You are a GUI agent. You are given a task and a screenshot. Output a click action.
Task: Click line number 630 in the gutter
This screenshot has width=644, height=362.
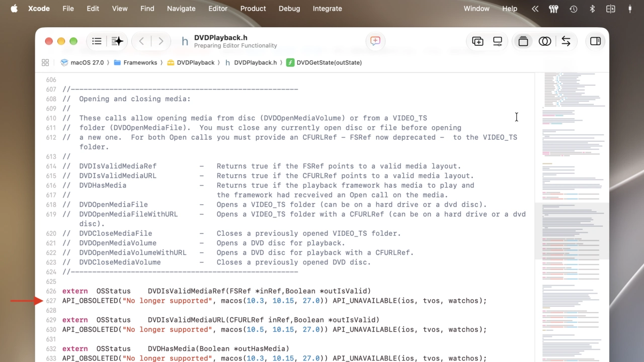pos(51,330)
